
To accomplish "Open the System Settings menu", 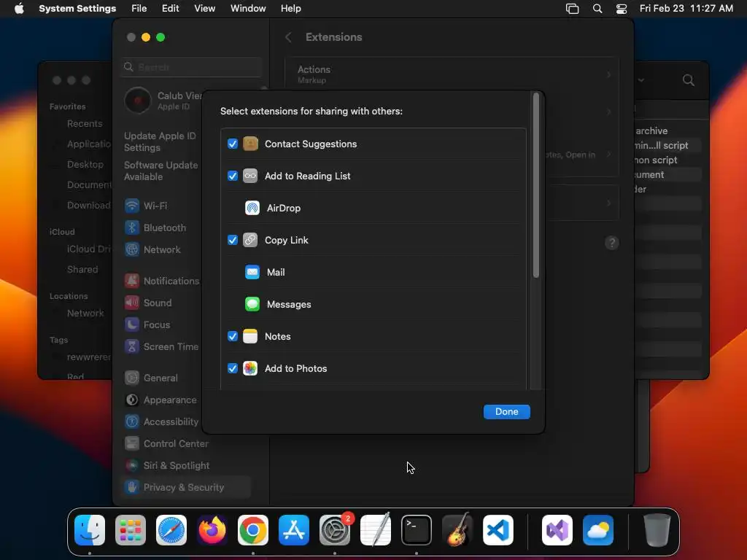I will click(77, 9).
